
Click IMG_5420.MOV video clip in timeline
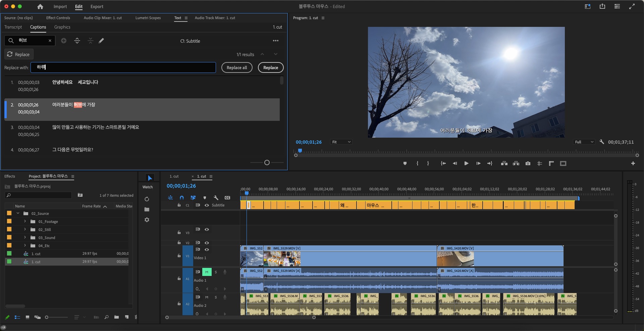click(x=500, y=256)
